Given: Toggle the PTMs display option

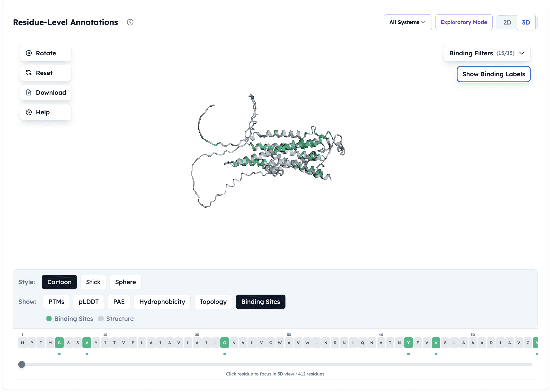Looking at the screenshot, I should [x=56, y=302].
